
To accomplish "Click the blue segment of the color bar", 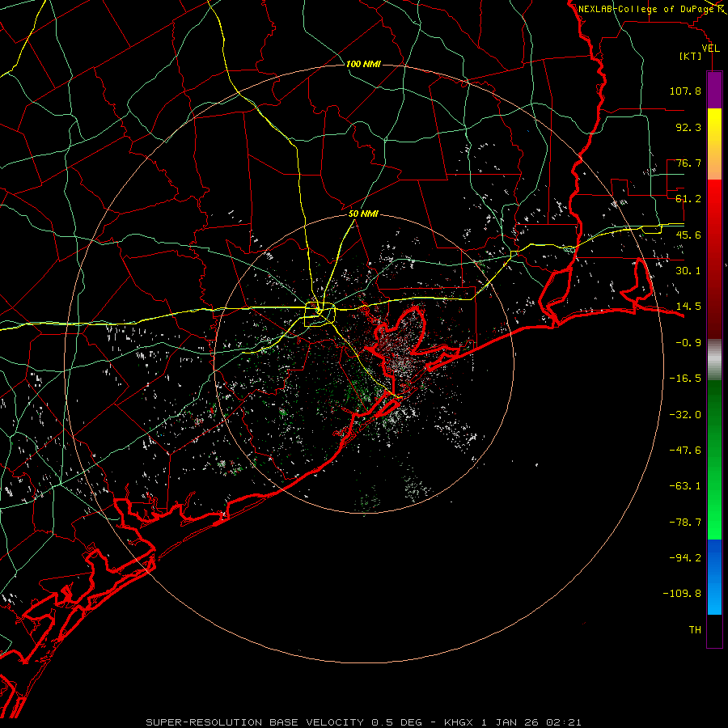I will point(714,577).
